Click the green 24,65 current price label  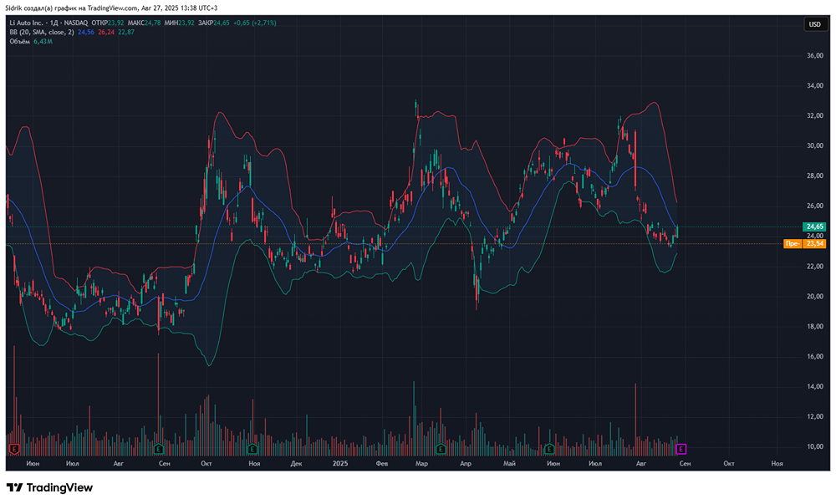[x=813, y=227]
